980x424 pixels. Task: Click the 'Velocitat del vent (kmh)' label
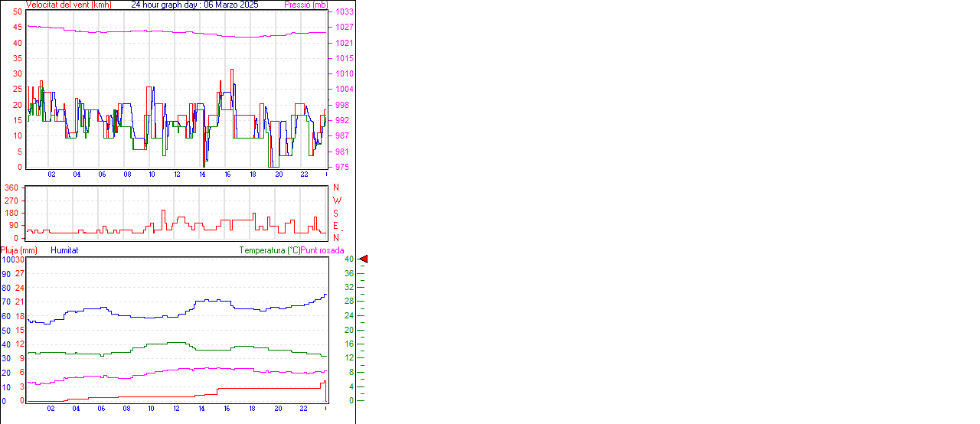point(68,5)
